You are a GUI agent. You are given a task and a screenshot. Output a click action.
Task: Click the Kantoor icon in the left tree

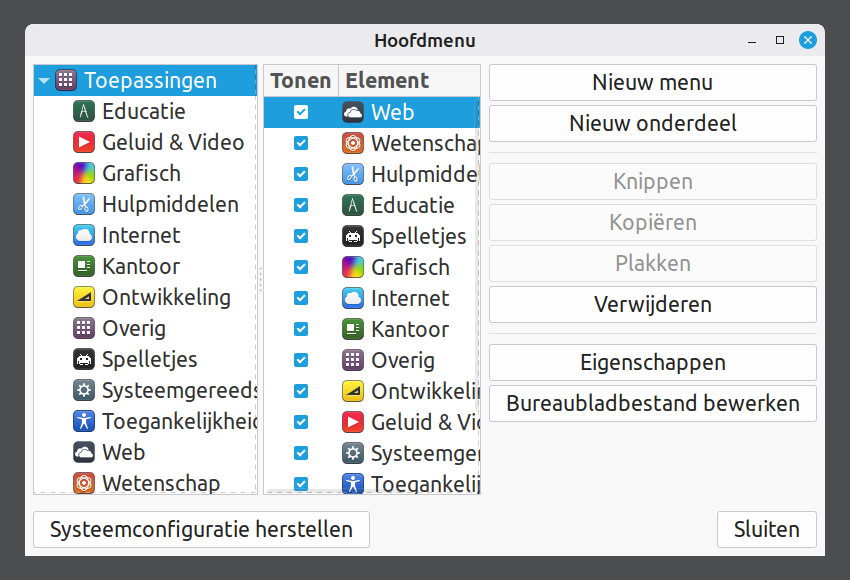click(84, 266)
